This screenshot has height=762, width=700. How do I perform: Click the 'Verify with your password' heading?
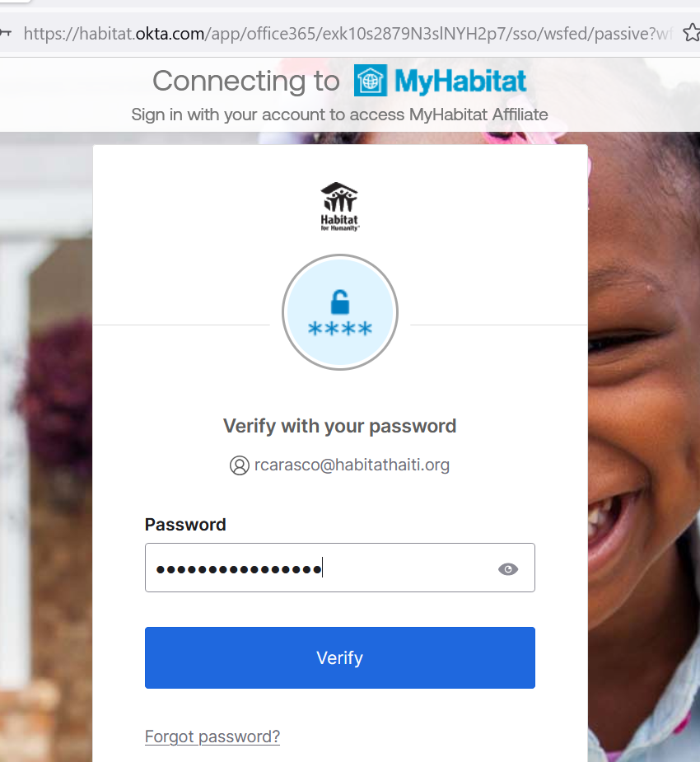pyautogui.click(x=339, y=426)
